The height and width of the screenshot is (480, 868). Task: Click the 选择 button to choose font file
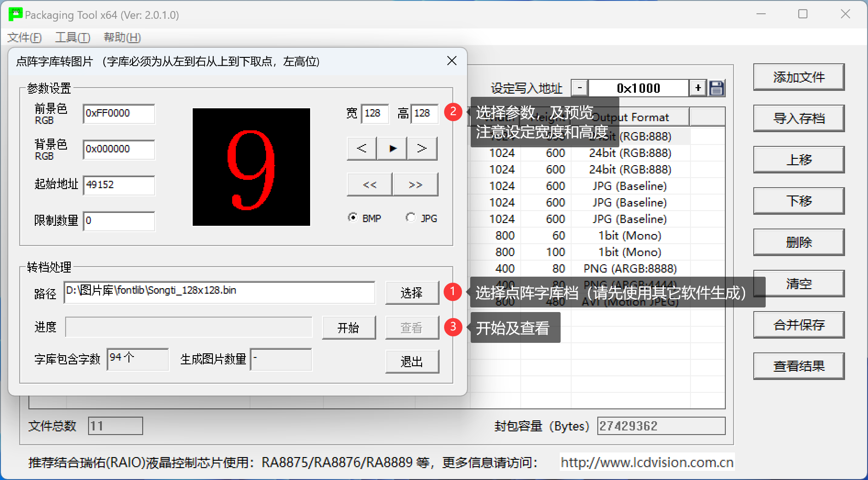click(412, 293)
